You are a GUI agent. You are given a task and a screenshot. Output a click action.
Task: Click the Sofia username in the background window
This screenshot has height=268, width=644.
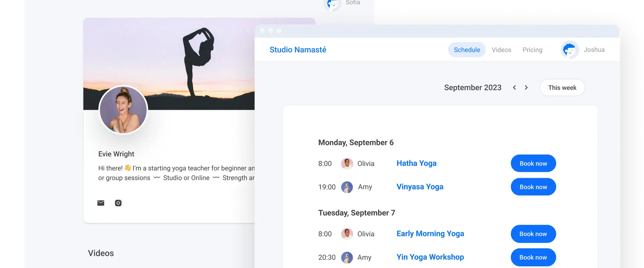pyautogui.click(x=353, y=3)
